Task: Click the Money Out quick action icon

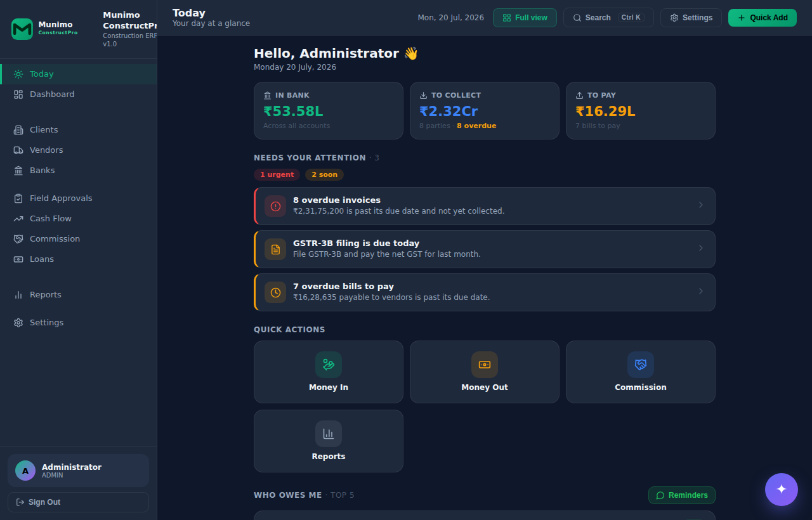Action: 485,365
